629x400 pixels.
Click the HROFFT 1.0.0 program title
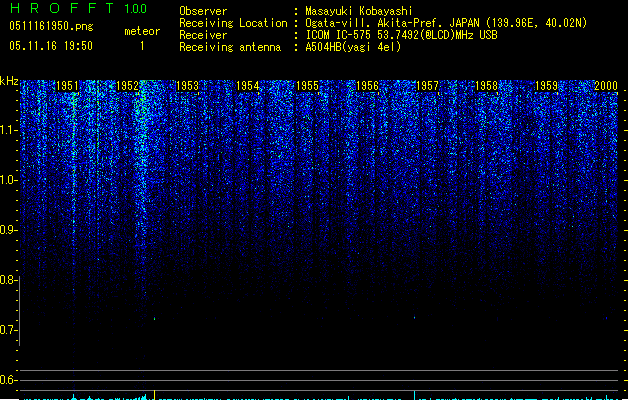[x=78, y=8]
